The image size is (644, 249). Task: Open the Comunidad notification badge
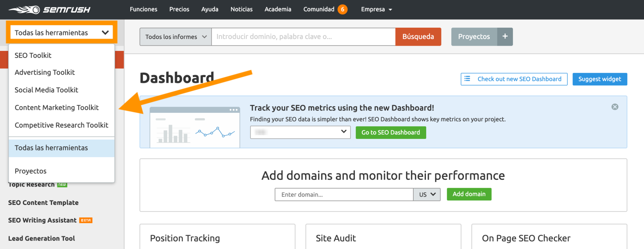342,9
